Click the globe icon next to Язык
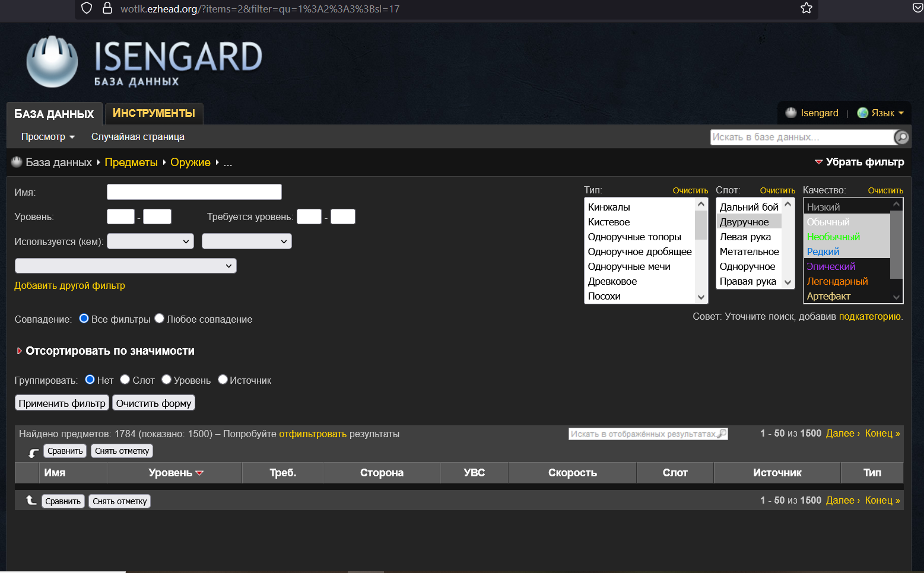The image size is (924, 573). click(x=862, y=113)
